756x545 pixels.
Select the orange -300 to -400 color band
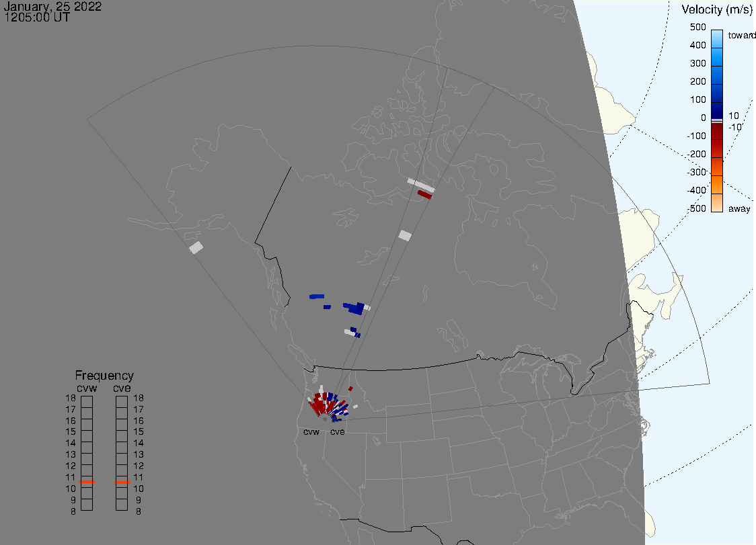(x=717, y=185)
